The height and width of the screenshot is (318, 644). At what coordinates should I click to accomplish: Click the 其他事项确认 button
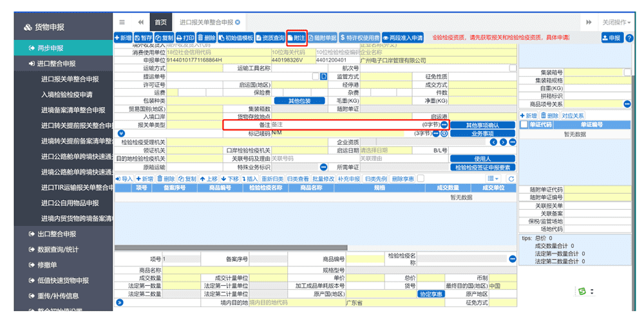[x=482, y=125]
